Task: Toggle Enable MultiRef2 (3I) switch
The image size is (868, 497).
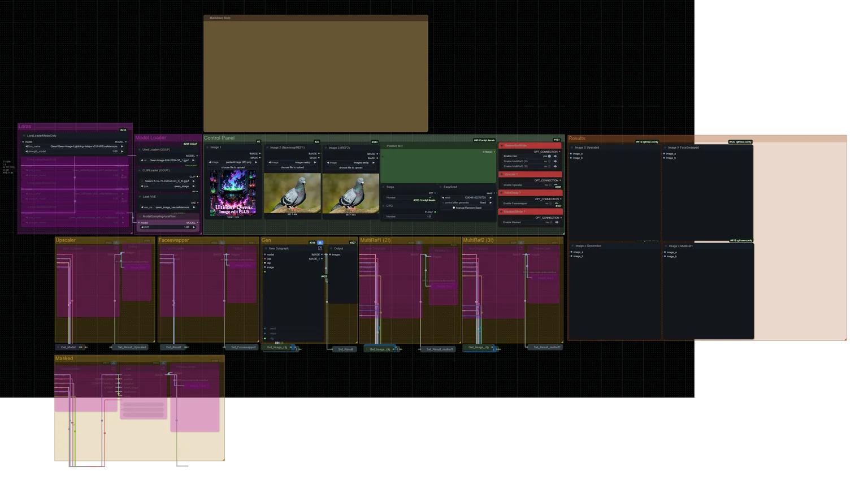Action: (549, 166)
